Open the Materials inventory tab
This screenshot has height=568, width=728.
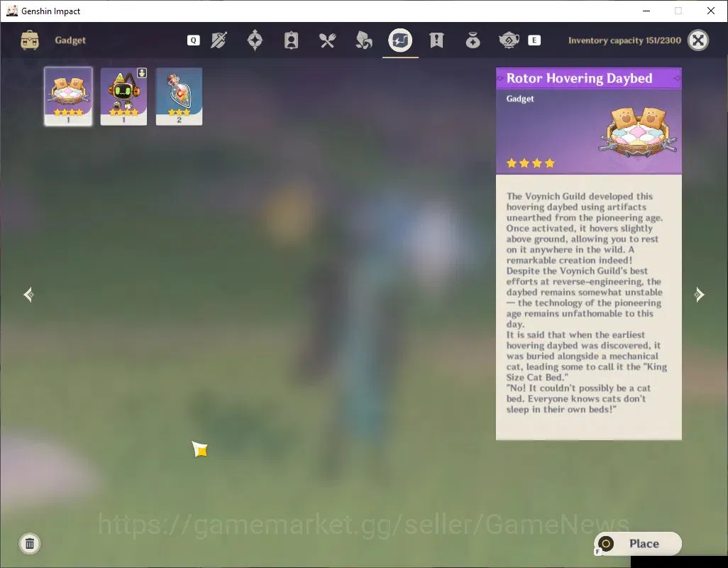pos(363,40)
